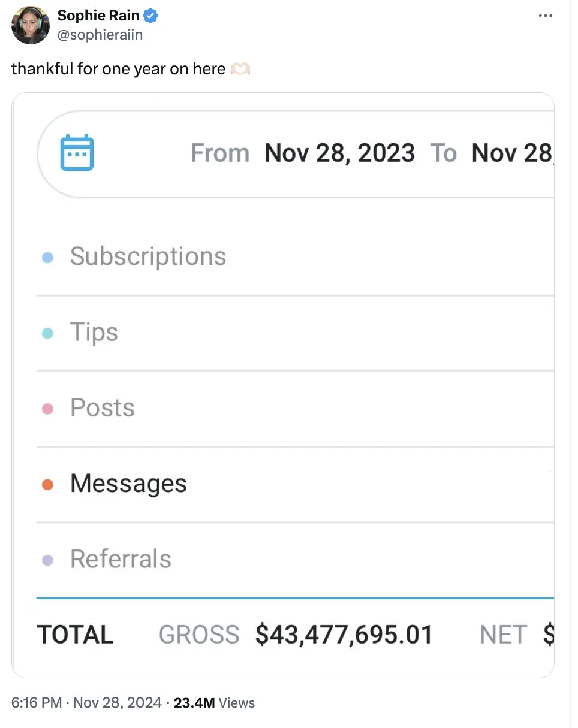Image resolution: width=578 pixels, height=728 pixels.
Task: Click the Tips teal dot
Action: tap(48, 333)
